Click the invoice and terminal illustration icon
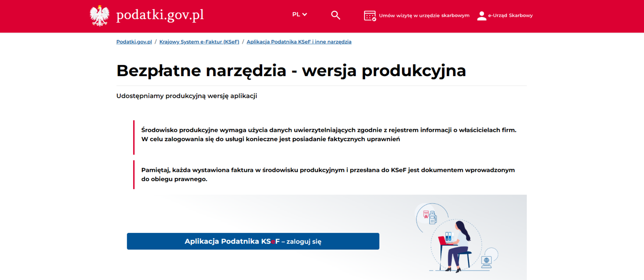 point(430,217)
